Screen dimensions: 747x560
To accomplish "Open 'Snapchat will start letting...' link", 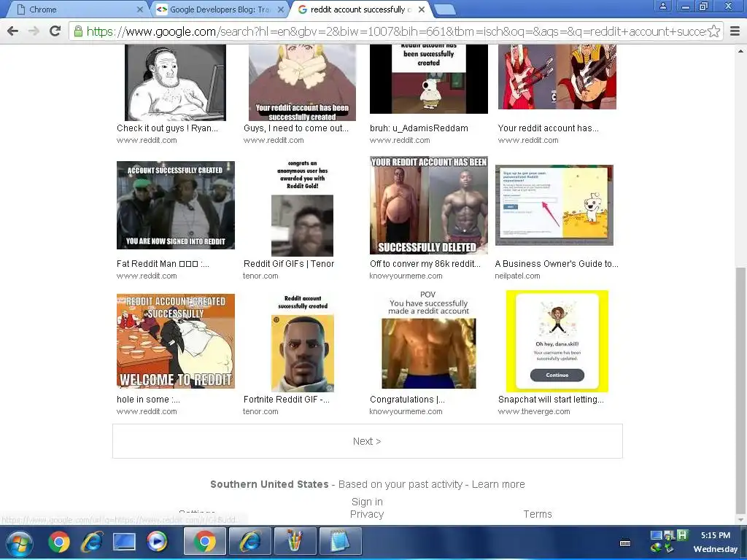I will (x=551, y=400).
